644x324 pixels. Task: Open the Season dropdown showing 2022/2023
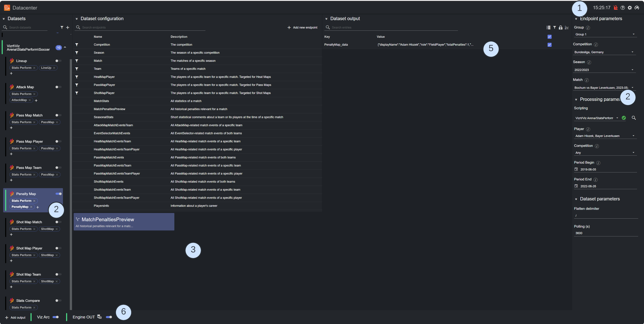pyautogui.click(x=605, y=70)
